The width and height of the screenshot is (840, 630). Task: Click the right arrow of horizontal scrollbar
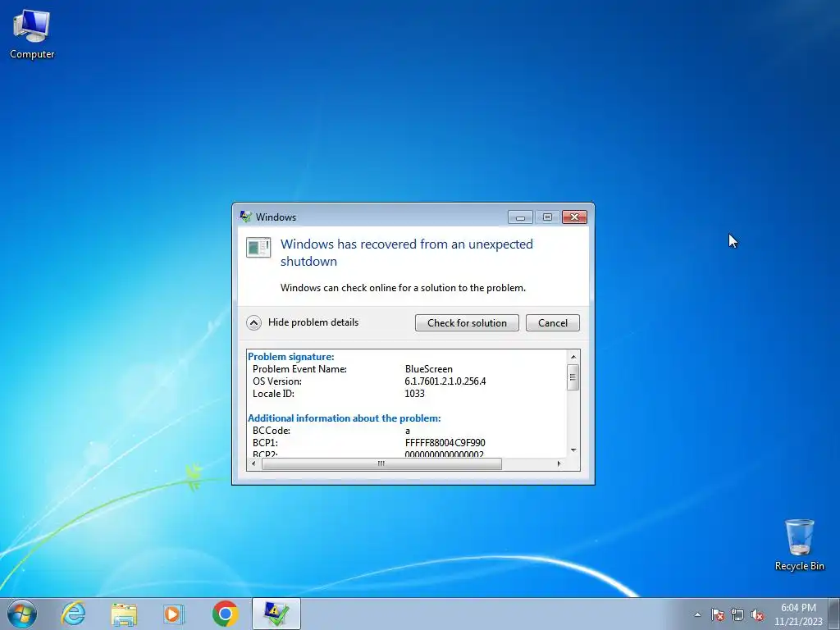click(559, 464)
